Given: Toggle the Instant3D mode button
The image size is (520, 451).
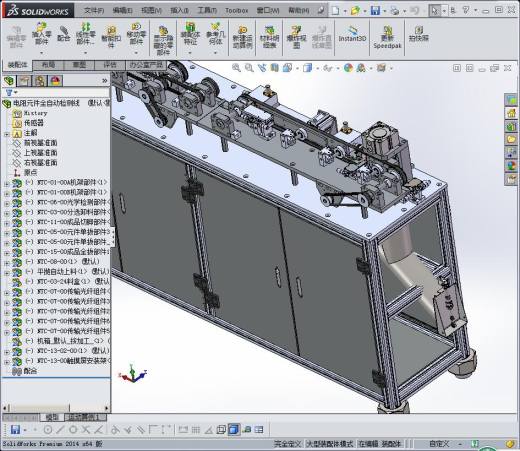Looking at the screenshot, I should [352, 34].
